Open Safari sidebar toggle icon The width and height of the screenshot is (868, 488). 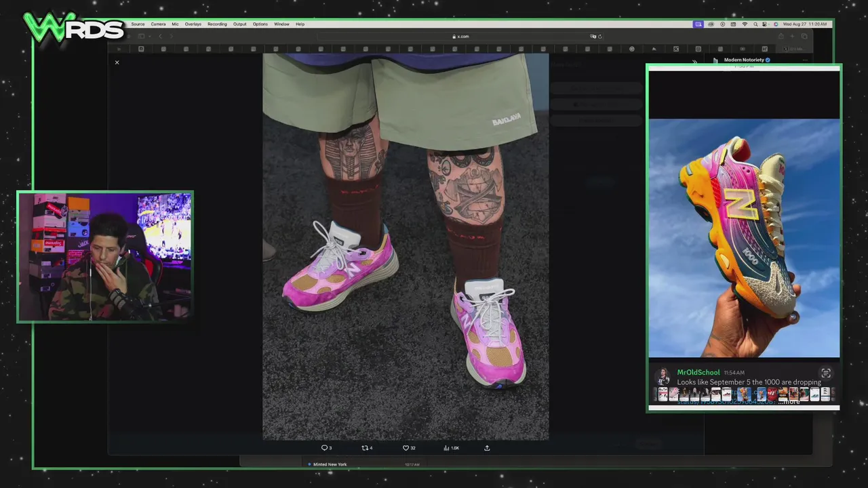141,36
